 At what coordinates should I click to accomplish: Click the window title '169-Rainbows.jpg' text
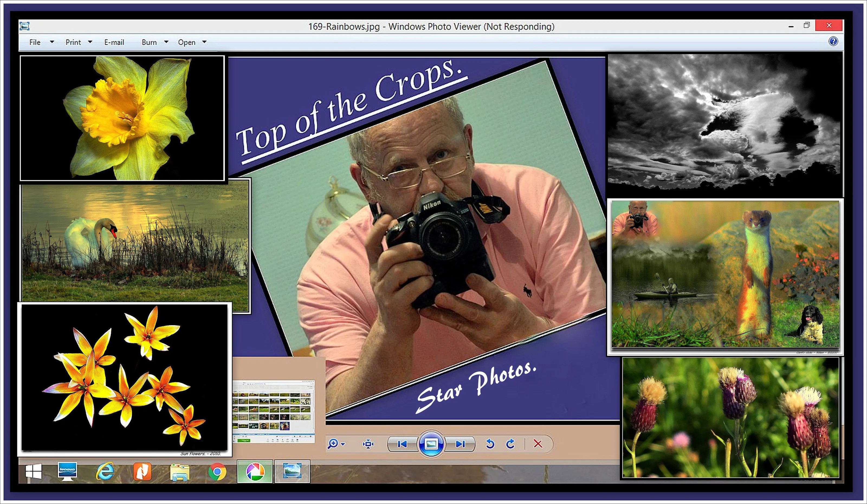click(344, 27)
